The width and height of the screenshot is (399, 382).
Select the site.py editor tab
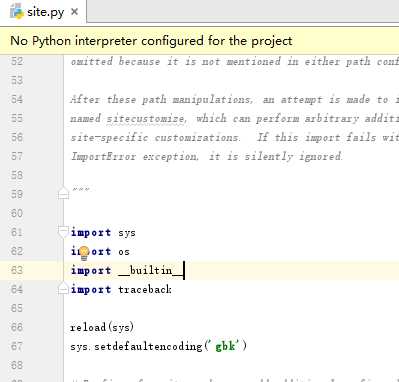(43, 12)
